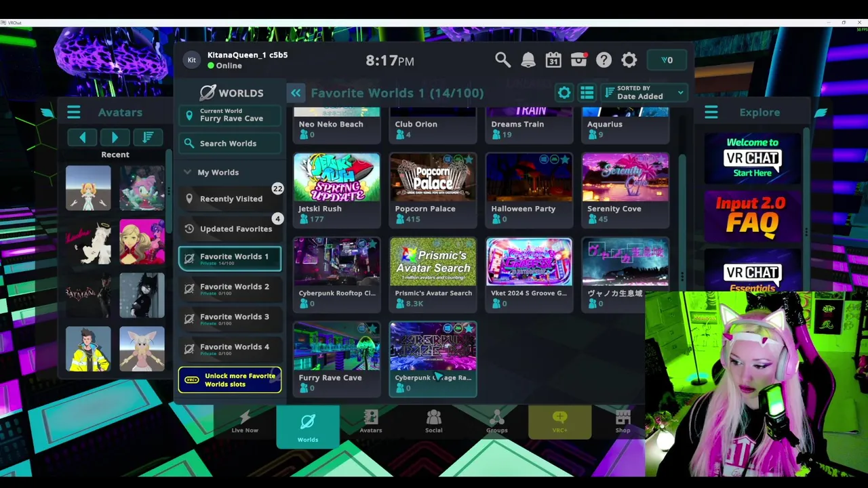Open the Serenity Cove world card
Image resolution: width=868 pixels, height=488 pixels.
pyautogui.click(x=625, y=189)
